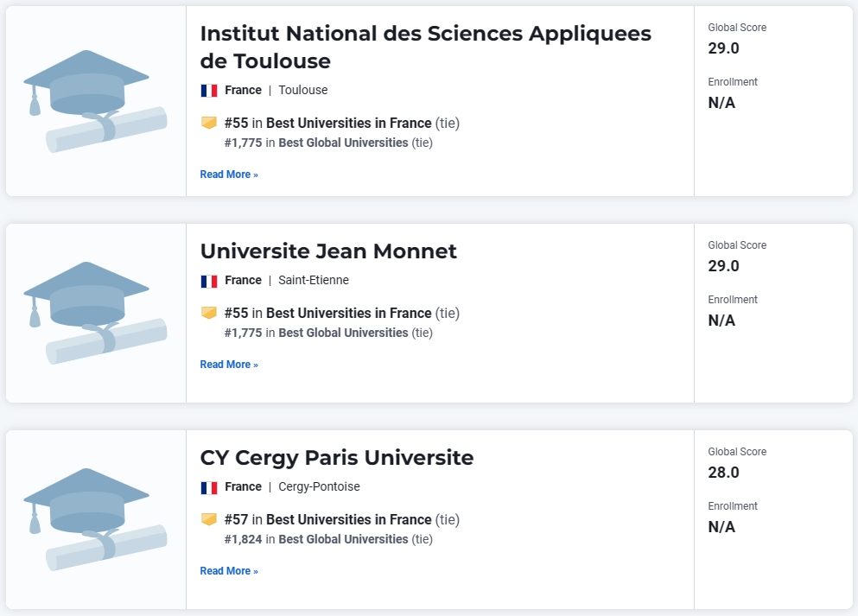858x616 pixels.
Task: Click the ranking badge icon for INSA Toulouse
Action: coord(209,123)
